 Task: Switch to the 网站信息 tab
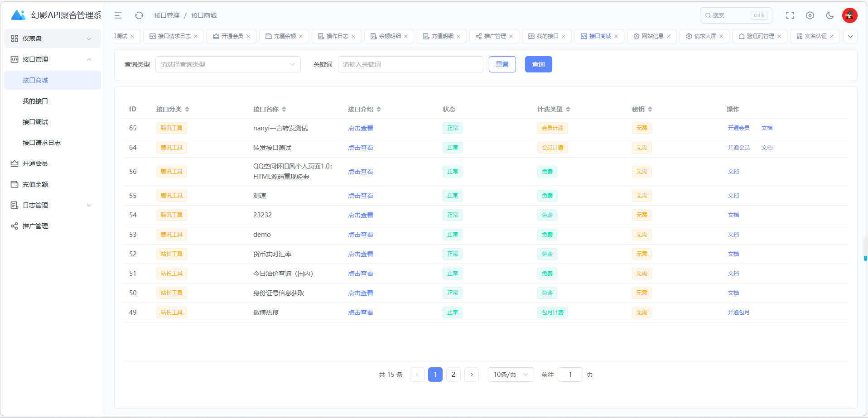pyautogui.click(x=652, y=36)
